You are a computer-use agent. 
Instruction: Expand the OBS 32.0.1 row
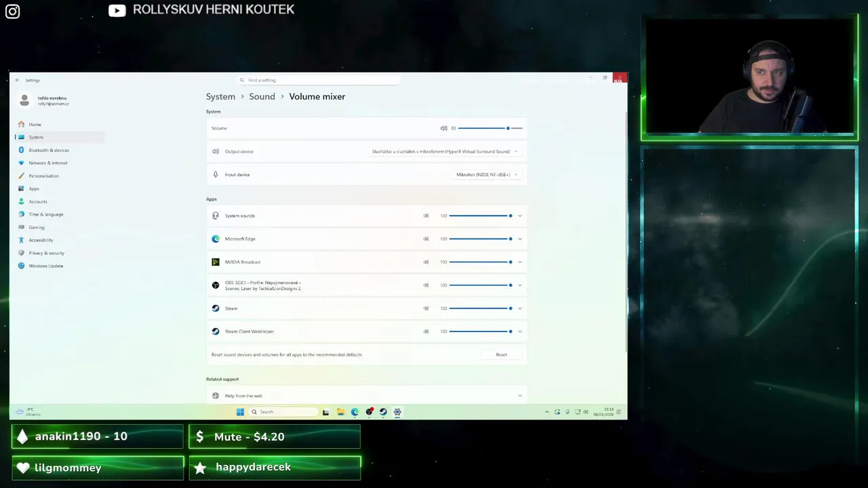click(x=520, y=285)
